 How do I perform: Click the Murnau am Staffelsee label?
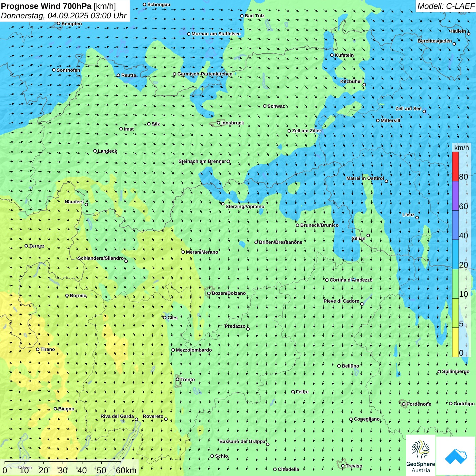[x=216, y=34]
